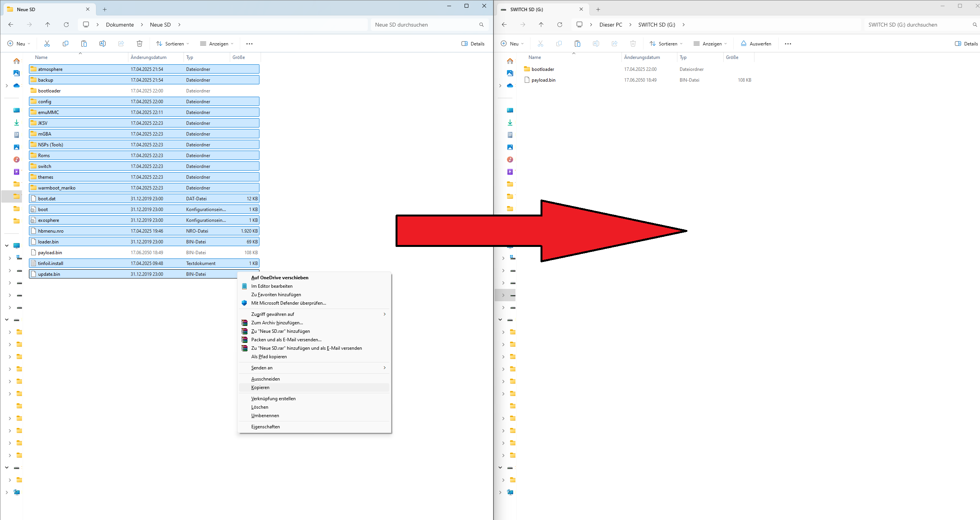Click the Neue SD durchsuchen search box
Viewport: 980px width, 520px height.
coord(424,25)
